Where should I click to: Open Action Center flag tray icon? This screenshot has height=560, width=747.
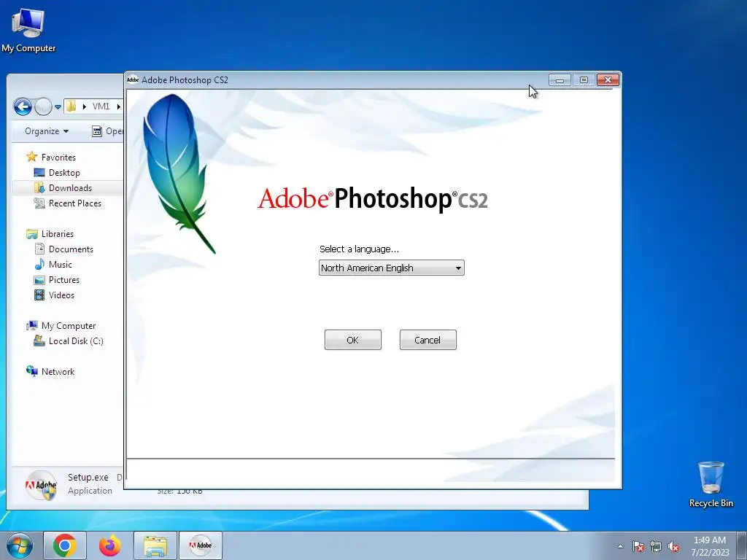pos(638,546)
